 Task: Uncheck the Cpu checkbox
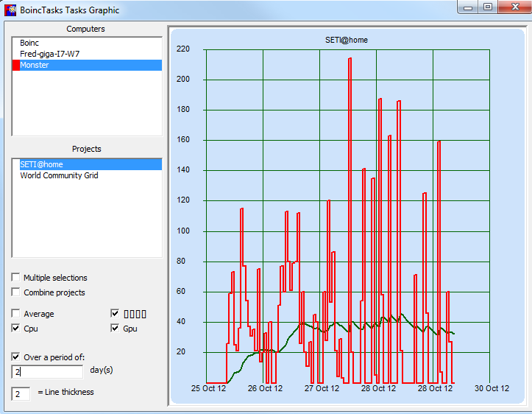point(15,328)
